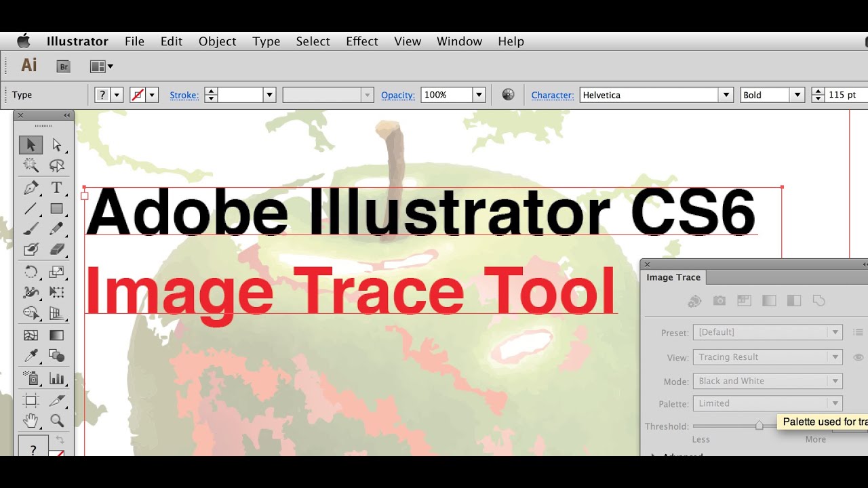Open the Window menu

[x=459, y=41]
